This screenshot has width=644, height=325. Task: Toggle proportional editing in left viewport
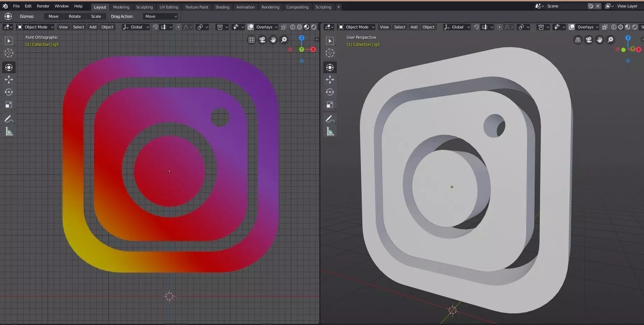178,27
